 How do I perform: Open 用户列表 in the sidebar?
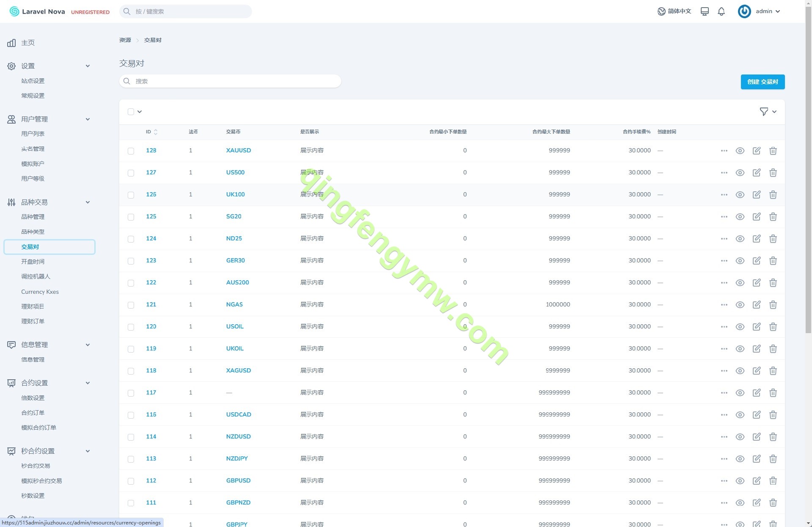[x=33, y=134]
